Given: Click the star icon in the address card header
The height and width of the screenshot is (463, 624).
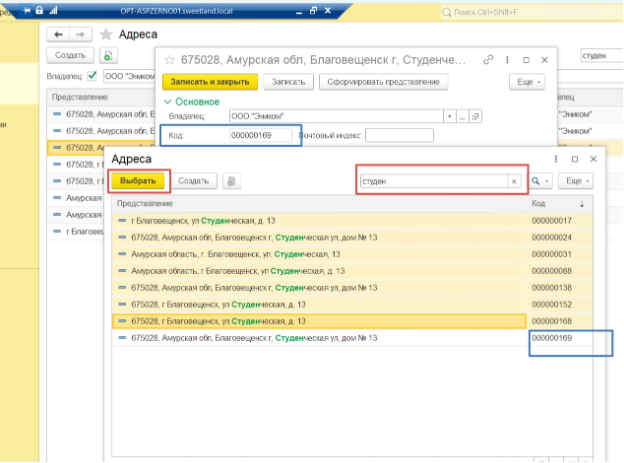Looking at the screenshot, I should click(169, 60).
